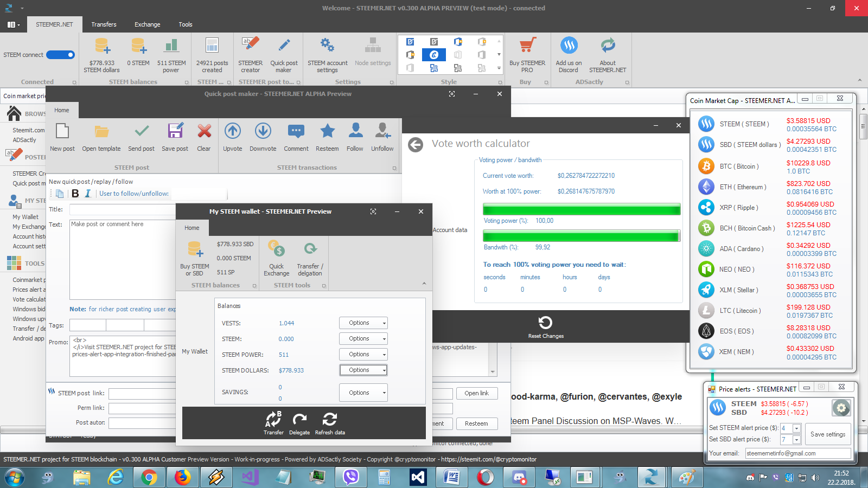This screenshot has height=488, width=868.
Task: Click the post Title input field
Action: coord(123,209)
